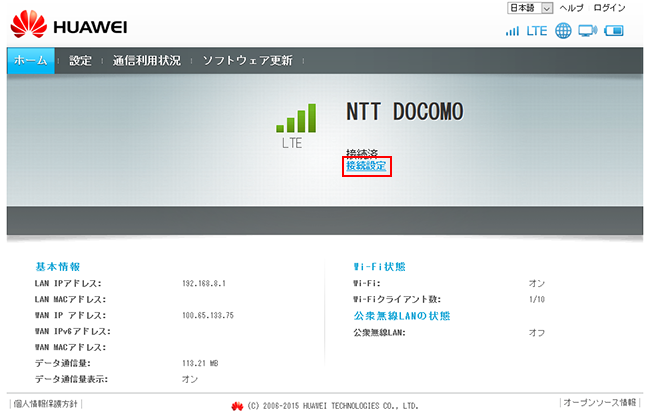This screenshot has height=418, width=650.
Task: Click the Wi-Fi connected devices monitor icon
Action: coord(588,30)
